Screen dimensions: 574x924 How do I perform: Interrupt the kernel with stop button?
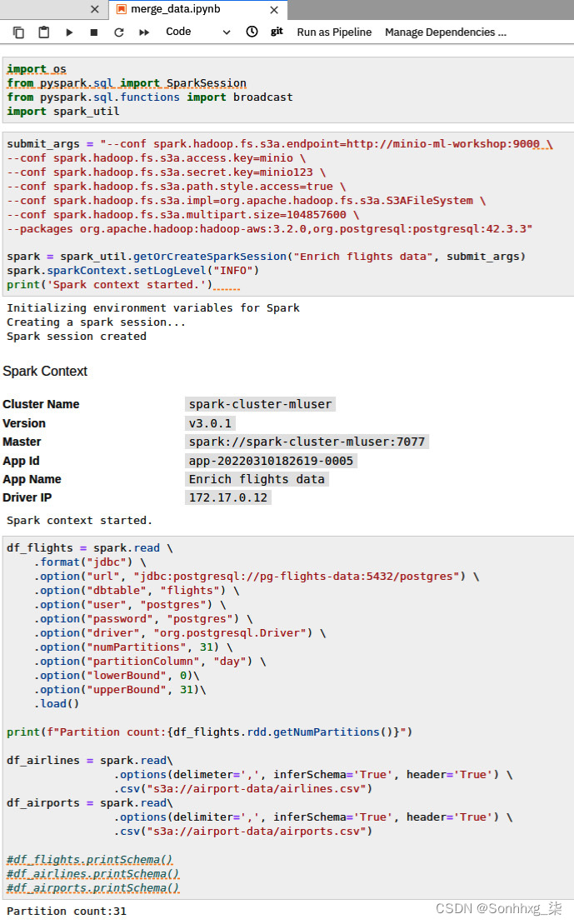coord(93,32)
